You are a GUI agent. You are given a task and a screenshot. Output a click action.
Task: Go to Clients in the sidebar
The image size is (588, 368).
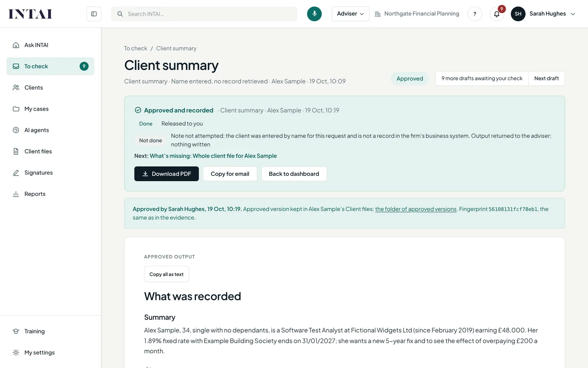[x=50, y=87]
